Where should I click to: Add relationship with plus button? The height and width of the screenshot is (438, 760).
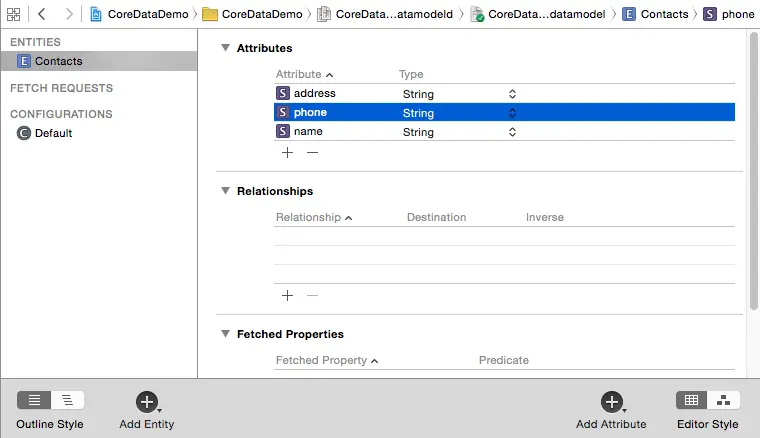click(x=287, y=296)
